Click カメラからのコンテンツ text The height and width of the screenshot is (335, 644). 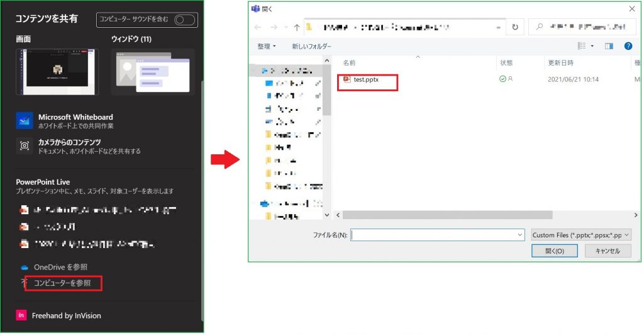coord(69,142)
